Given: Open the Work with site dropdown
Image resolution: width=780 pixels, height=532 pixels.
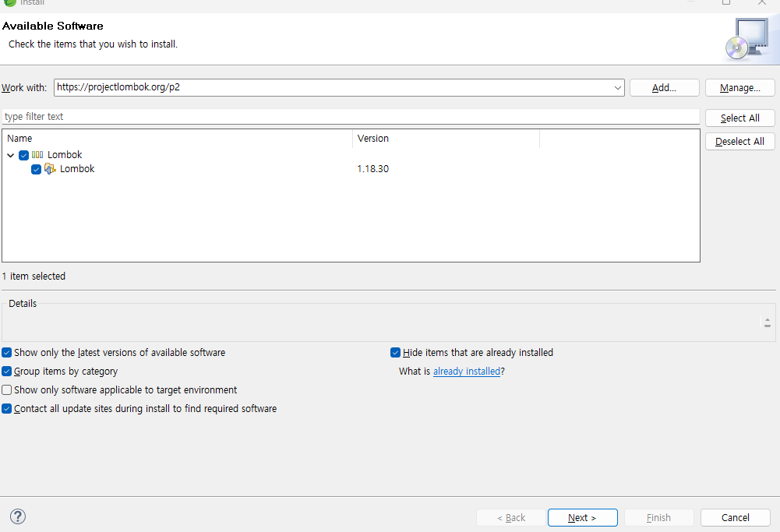Looking at the screenshot, I should pos(617,87).
